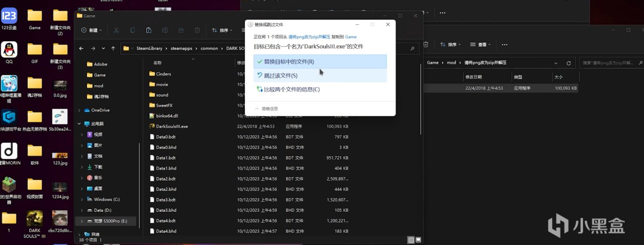The image size is (644, 245).
Task: Click Copy icon in Game window toolbar
Action: tap(132, 30)
